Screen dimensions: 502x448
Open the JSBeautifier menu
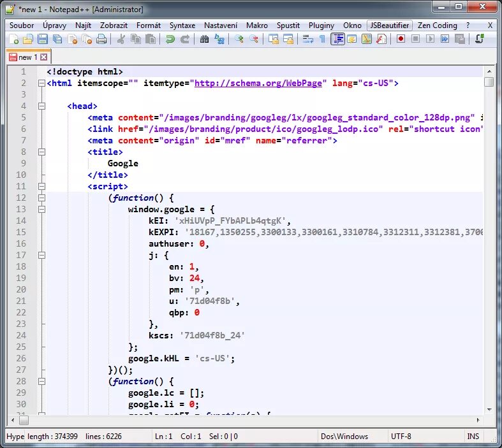coord(390,25)
